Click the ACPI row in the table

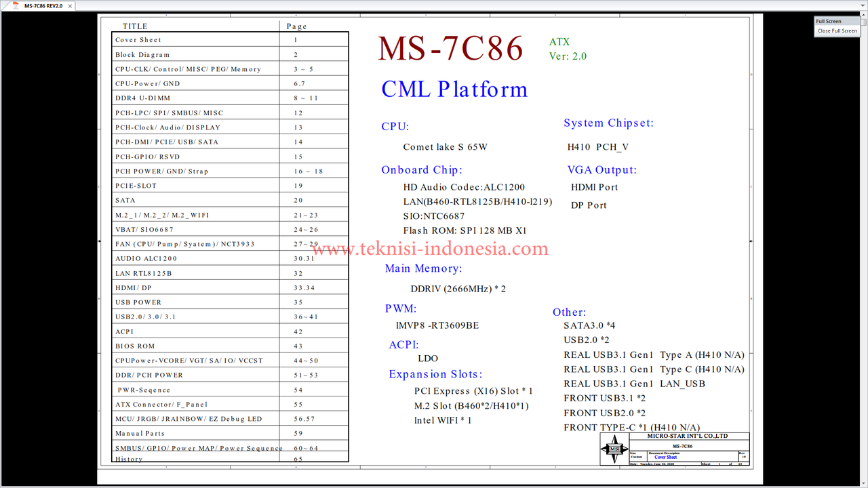pos(230,331)
